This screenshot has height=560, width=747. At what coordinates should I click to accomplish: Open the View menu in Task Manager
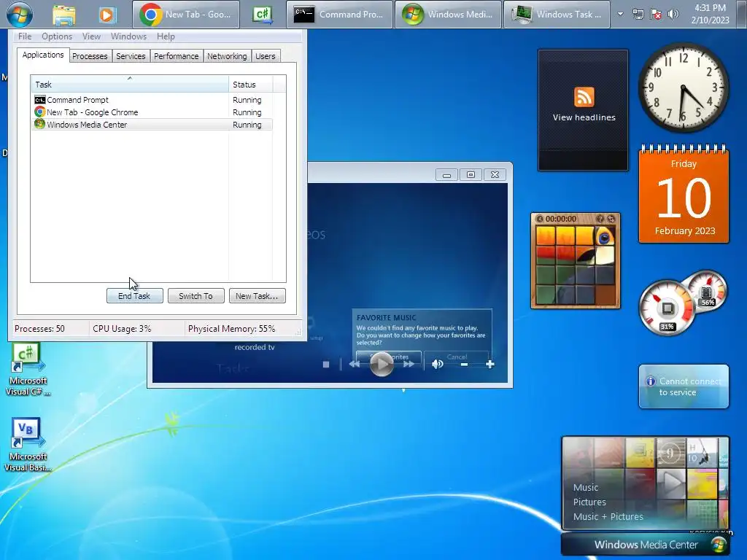coord(91,36)
